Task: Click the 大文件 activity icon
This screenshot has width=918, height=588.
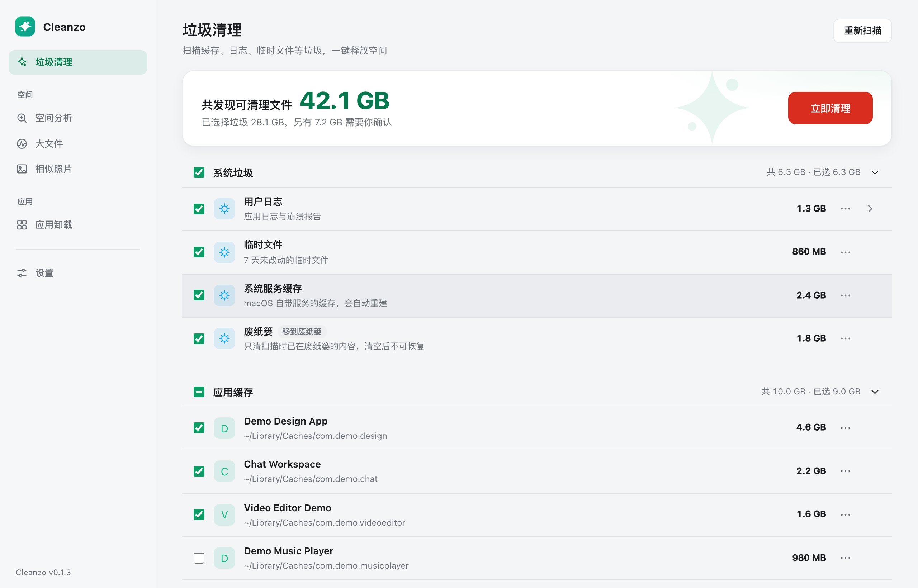Action: 22,143
